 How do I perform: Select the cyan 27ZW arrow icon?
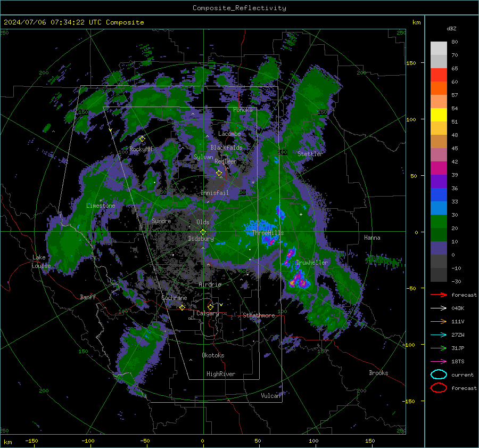pyautogui.click(x=439, y=335)
